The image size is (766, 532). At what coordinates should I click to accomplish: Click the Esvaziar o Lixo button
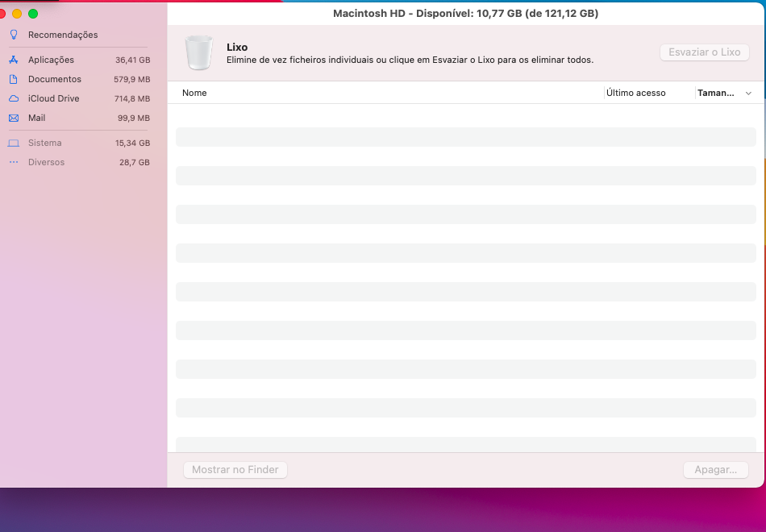705,52
